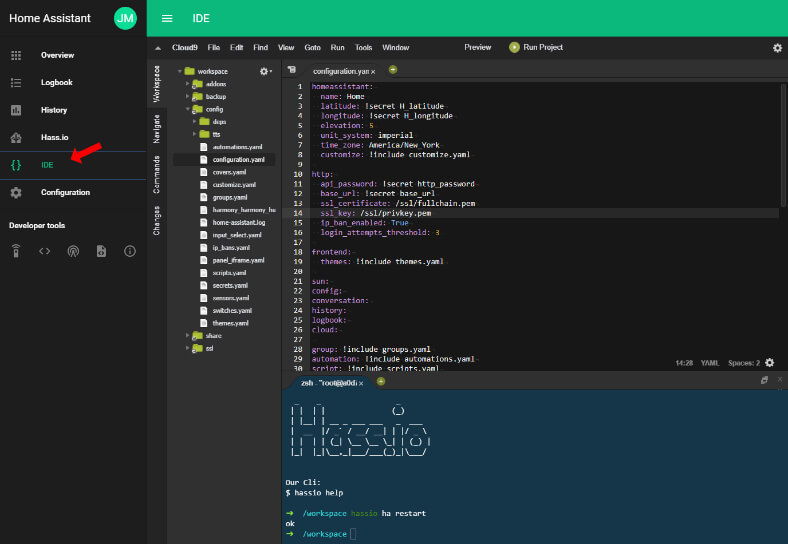Image resolution: width=788 pixels, height=544 pixels.
Task: Close the configuration.yaml editor tab
Action: click(373, 72)
